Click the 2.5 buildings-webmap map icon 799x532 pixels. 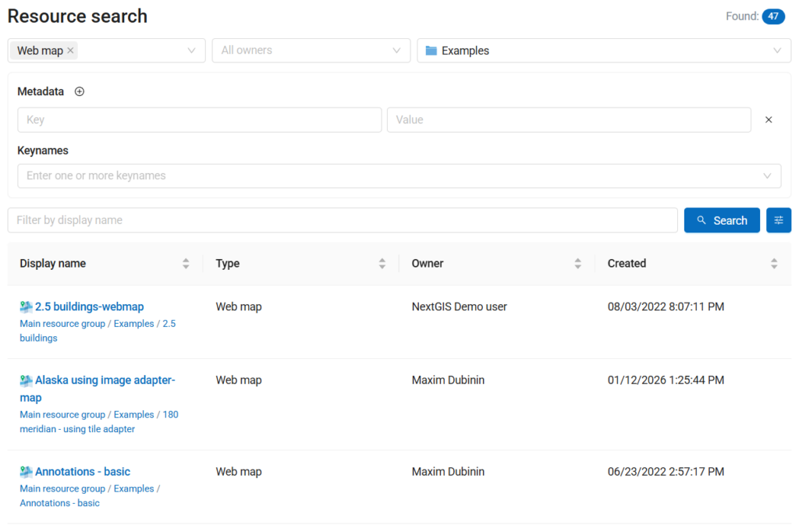[x=26, y=307]
